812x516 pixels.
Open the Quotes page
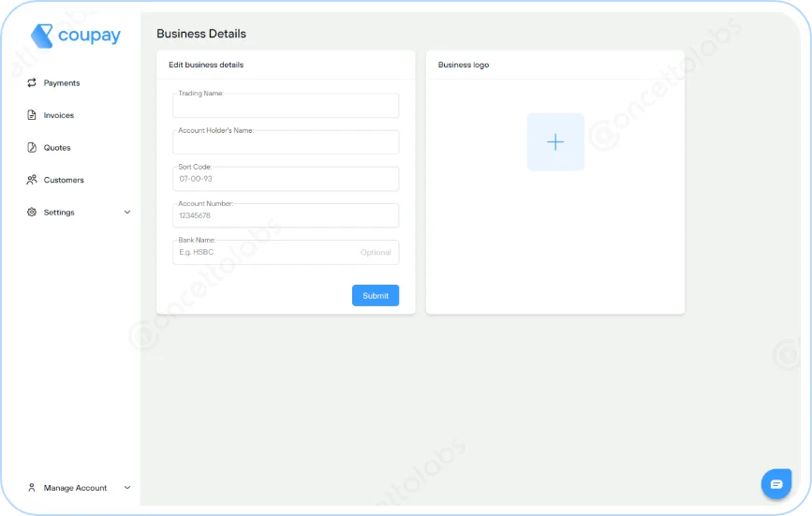[x=57, y=148]
